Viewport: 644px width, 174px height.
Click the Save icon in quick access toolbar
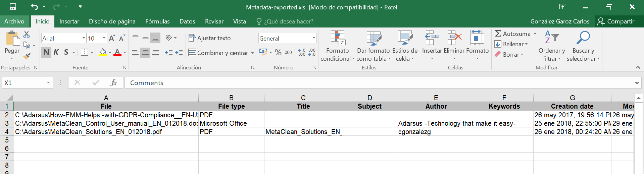(13, 7)
